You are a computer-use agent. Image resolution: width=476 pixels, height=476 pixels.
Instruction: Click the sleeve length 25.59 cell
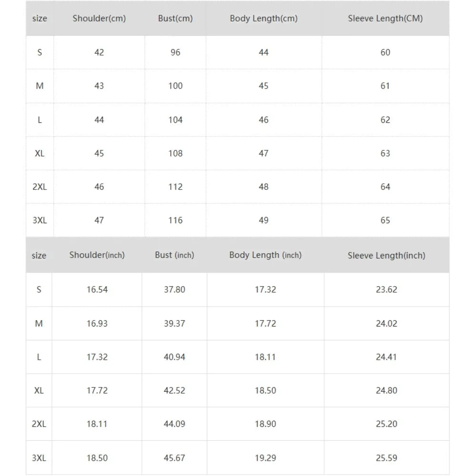[x=386, y=458]
